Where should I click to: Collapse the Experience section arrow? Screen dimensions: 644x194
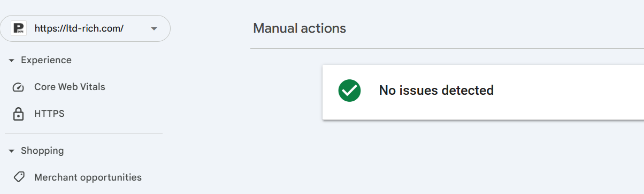(11, 61)
